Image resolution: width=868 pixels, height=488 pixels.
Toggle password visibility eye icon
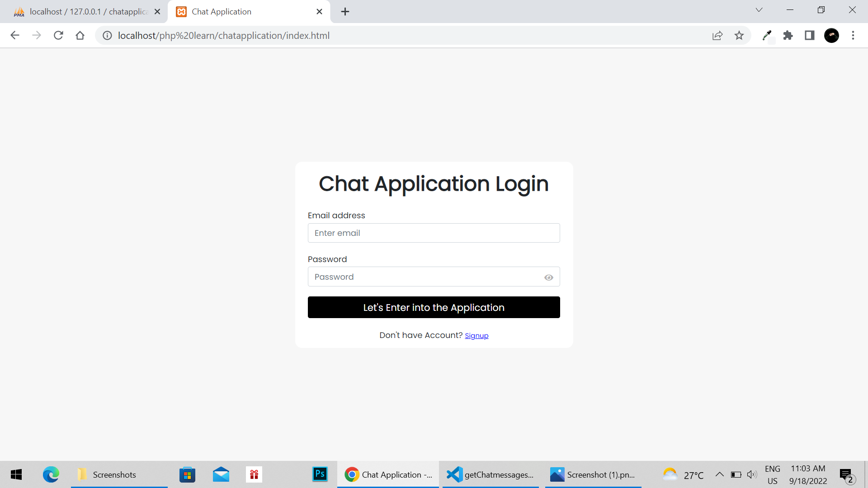pos(548,277)
